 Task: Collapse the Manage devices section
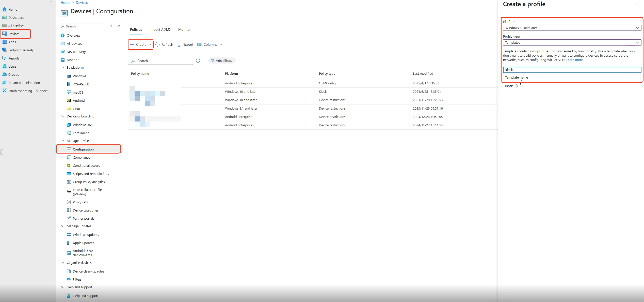tap(63, 141)
